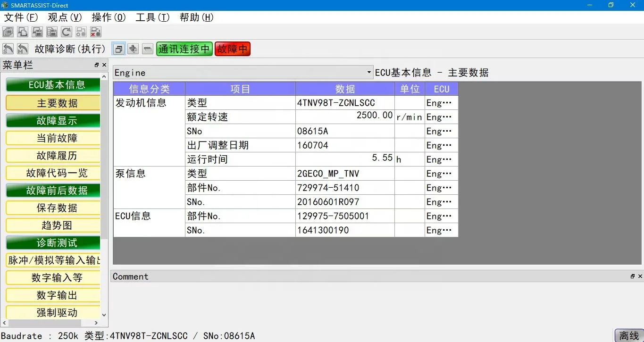Open 数字输出 from the side menu
The width and height of the screenshot is (644, 342).
(53, 295)
